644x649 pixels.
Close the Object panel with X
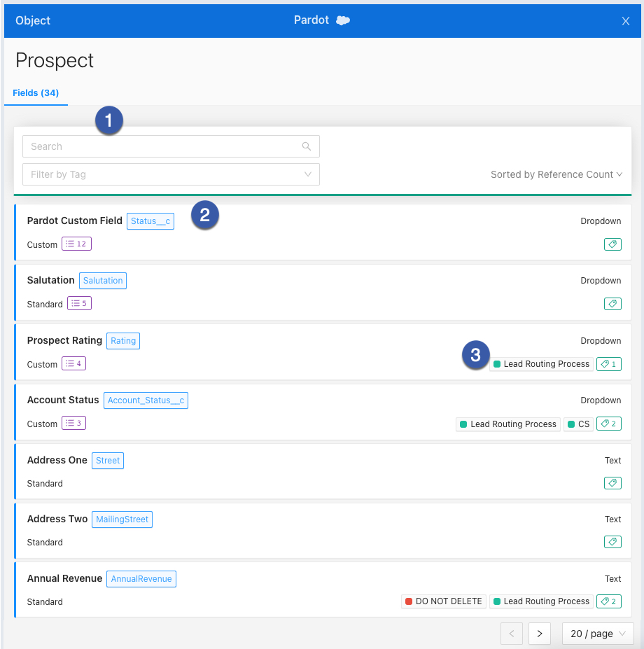click(x=625, y=21)
